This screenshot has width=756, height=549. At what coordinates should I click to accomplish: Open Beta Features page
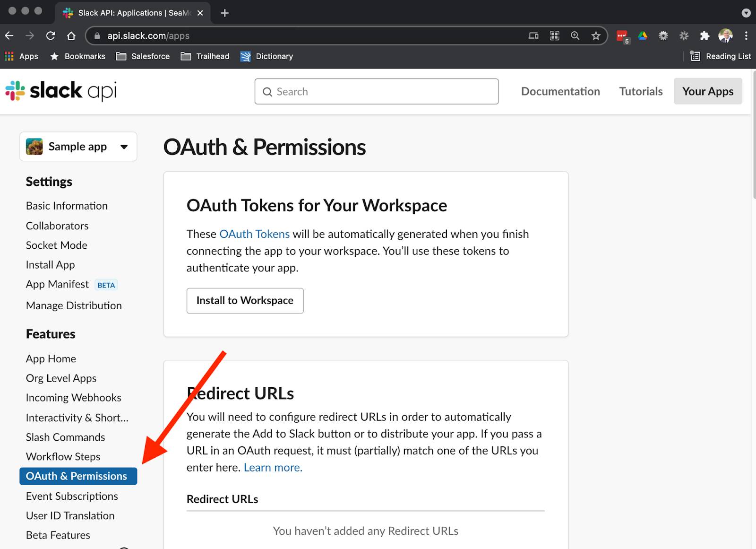58,535
